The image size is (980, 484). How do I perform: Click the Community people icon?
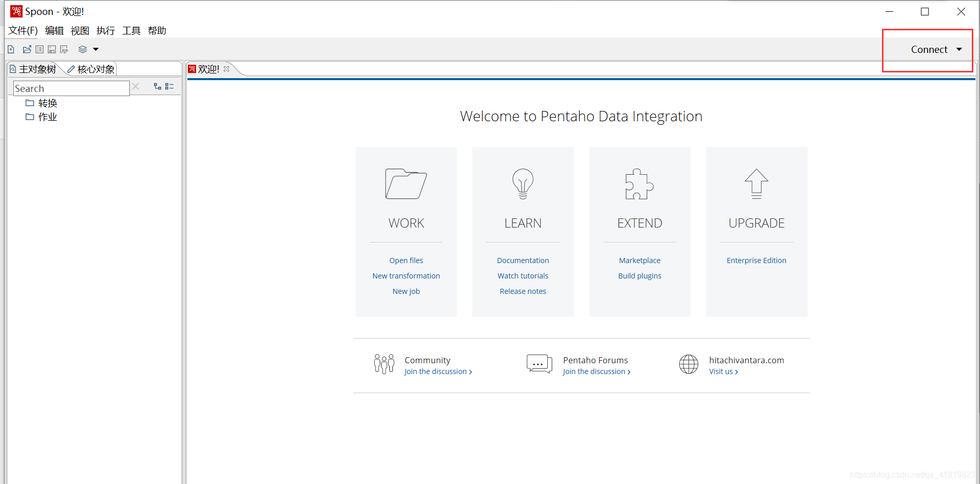click(x=384, y=364)
